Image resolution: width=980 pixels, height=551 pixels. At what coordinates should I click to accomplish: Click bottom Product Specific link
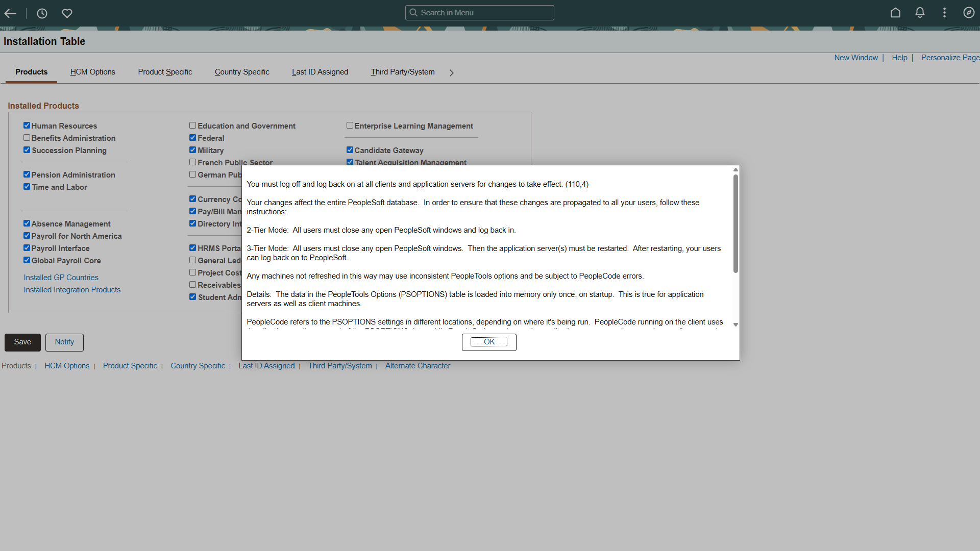(130, 366)
